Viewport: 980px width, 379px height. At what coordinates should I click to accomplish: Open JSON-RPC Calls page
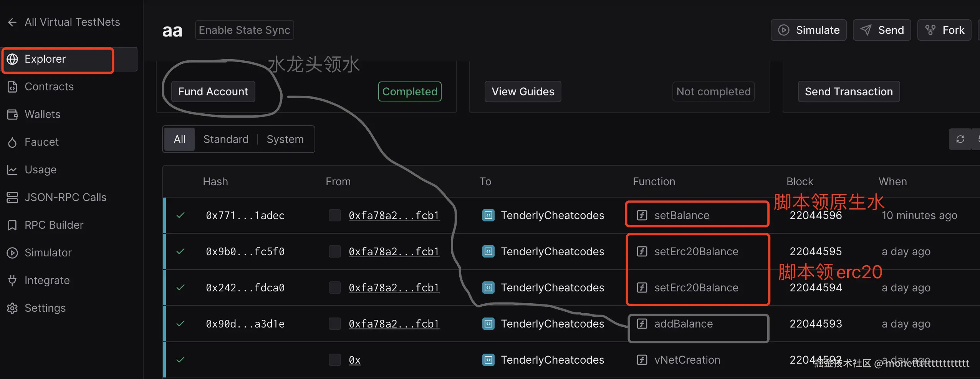point(65,198)
